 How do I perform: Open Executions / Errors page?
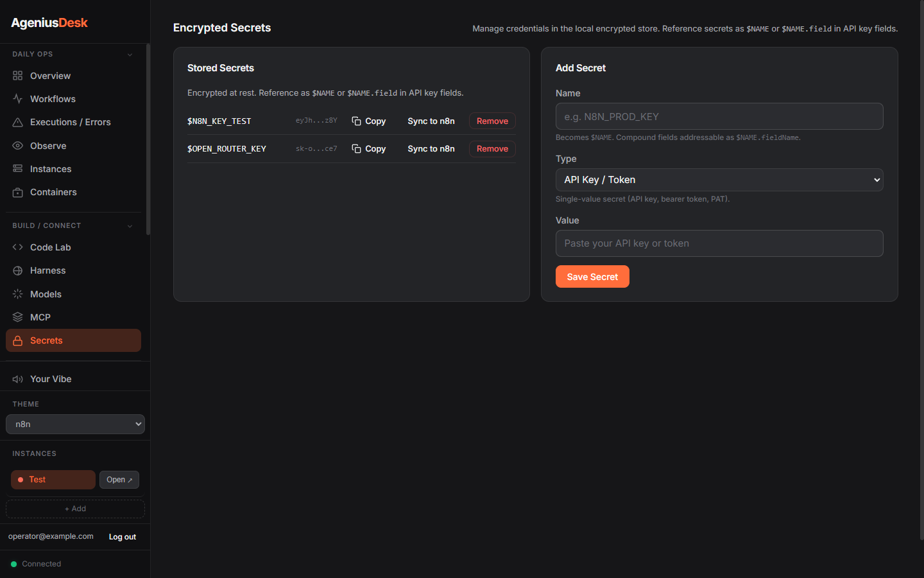tap(73, 122)
